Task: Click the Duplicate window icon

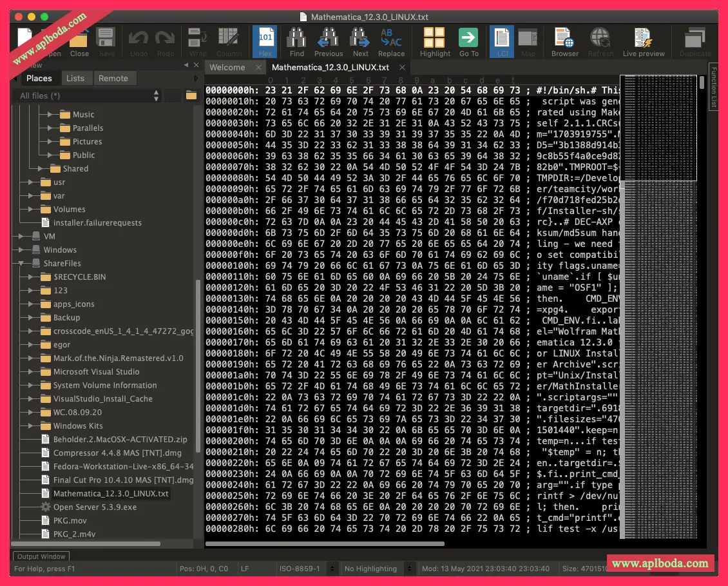Action: [695, 42]
